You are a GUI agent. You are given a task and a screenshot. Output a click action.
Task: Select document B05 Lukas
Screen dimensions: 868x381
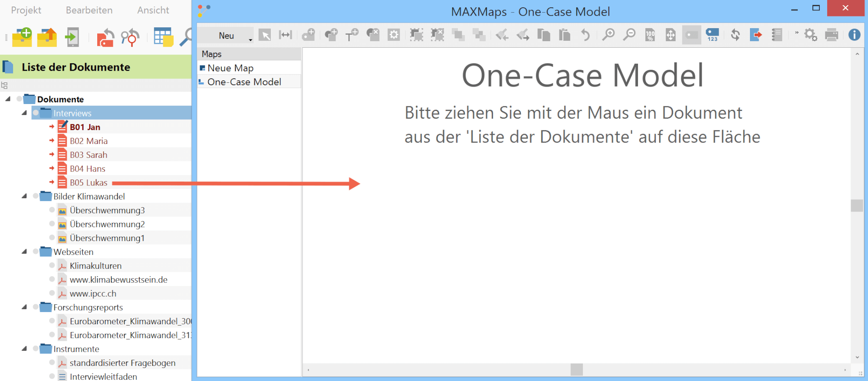89,182
